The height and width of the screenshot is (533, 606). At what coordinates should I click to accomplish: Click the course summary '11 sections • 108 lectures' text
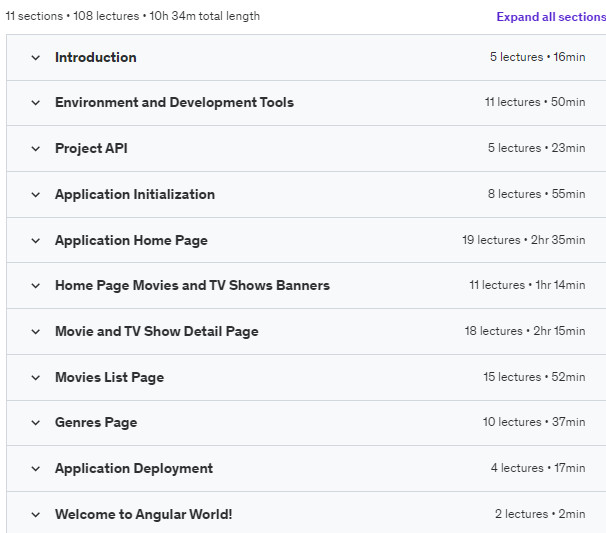72,16
